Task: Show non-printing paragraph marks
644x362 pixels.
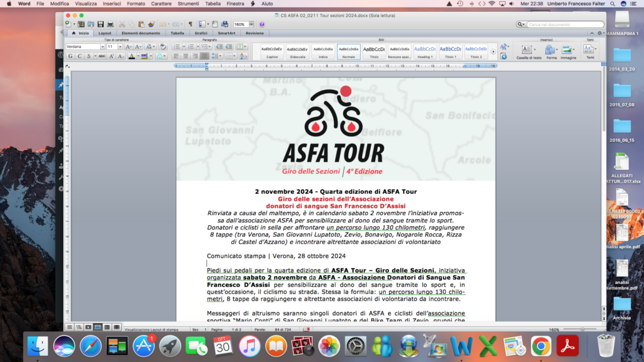Action: coord(190,24)
